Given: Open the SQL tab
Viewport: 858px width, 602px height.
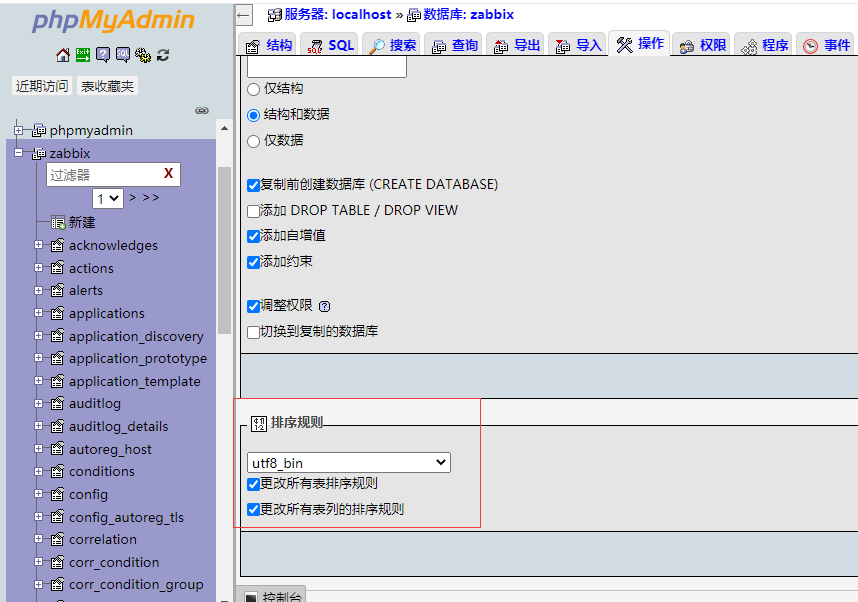Looking at the screenshot, I should 329,45.
